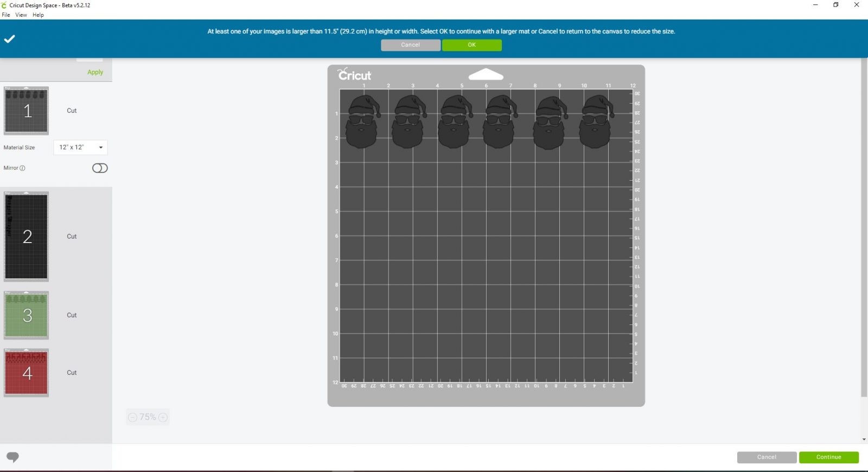Toggle the Mirror switch on
Viewport: 868px width, 472px height.
tap(100, 168)
